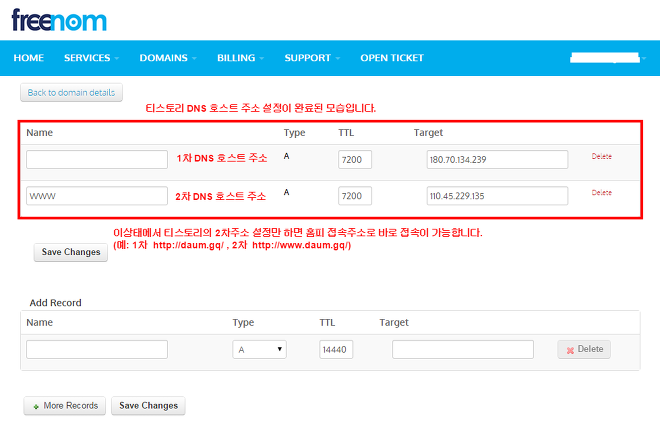Screen dimensions: 660x422
Task: Click the Freenom logo
Action: (x=59, y=20)
